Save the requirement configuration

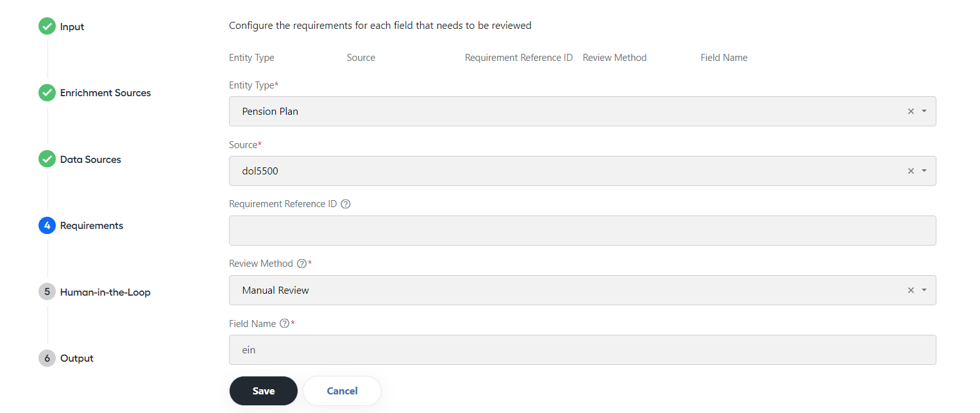tap(264, 391)
